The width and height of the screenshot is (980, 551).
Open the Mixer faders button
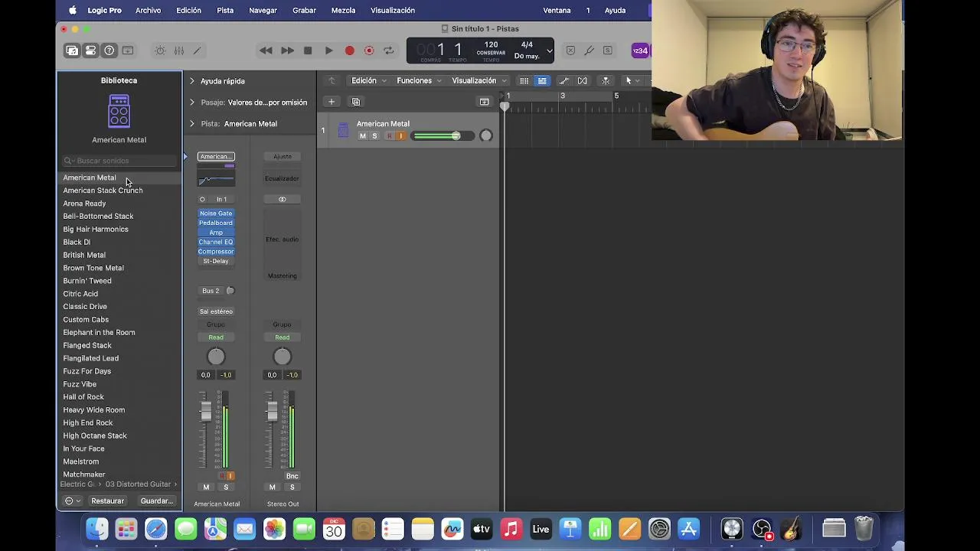click(x=179, y=51)
